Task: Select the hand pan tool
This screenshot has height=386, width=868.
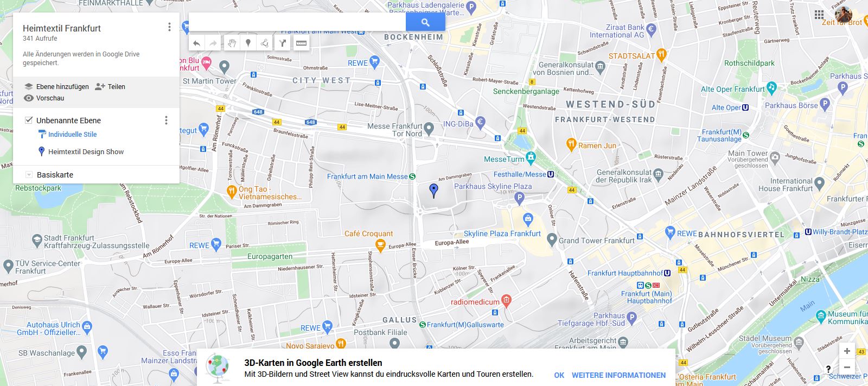Action: coord(232,43)
